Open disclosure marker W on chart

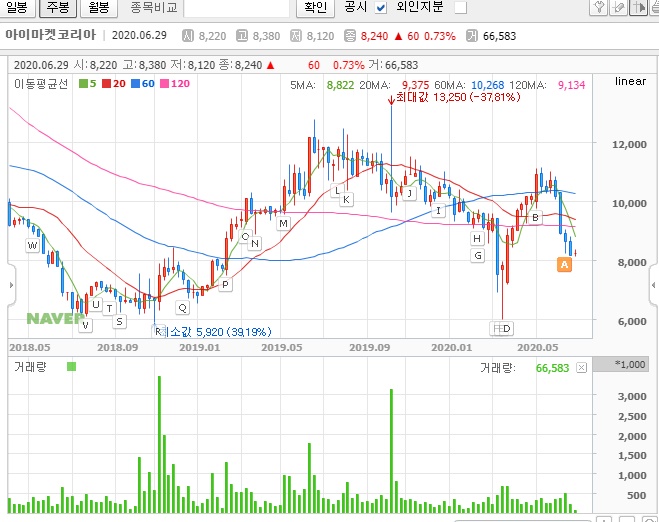tap(32, 245)
